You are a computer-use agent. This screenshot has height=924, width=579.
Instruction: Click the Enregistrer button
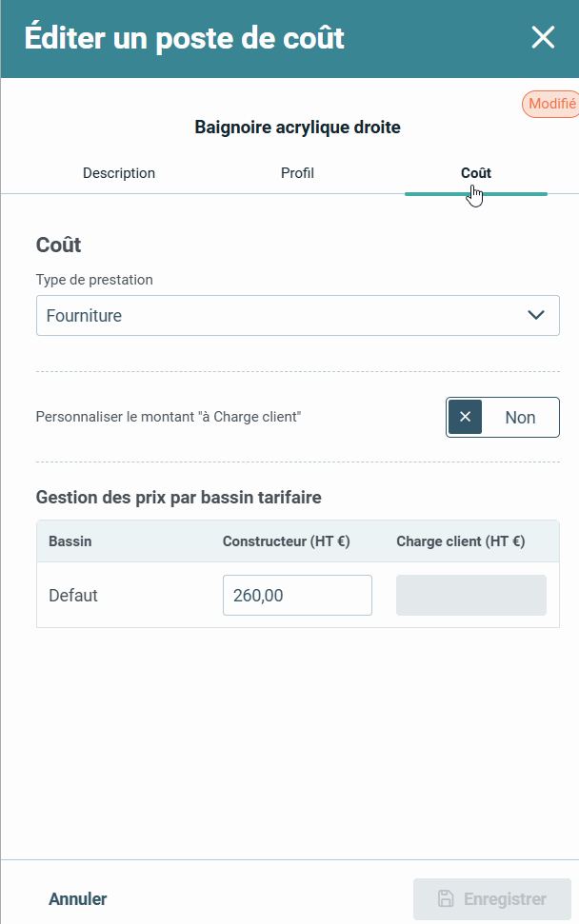pyautogui.click(x=492, y=898)
